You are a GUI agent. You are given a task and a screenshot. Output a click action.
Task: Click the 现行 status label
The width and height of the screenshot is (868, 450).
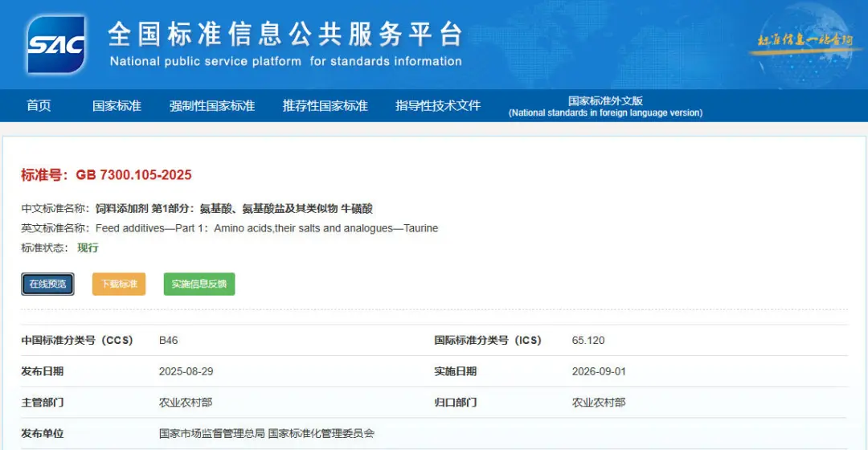click(88, 248)
